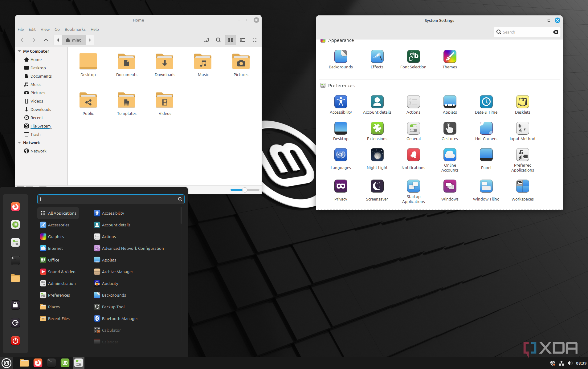
Task: Open Terminal from the taskbar
Action: (x=51, y=363)
